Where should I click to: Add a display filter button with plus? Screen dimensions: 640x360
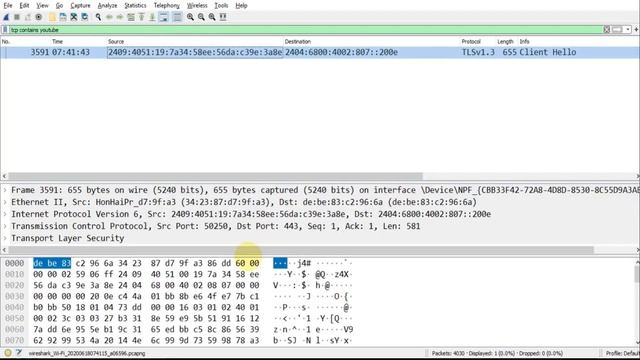coord(636,29)
